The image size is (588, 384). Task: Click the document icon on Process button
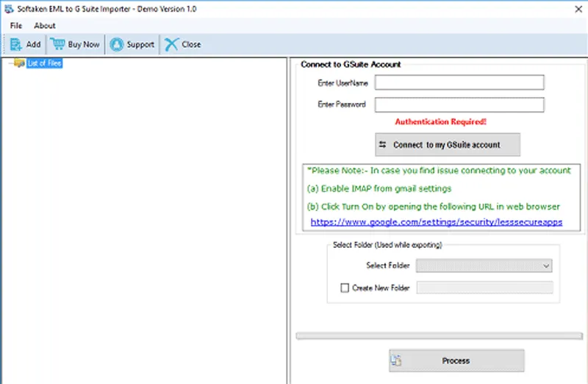point(396,360)
